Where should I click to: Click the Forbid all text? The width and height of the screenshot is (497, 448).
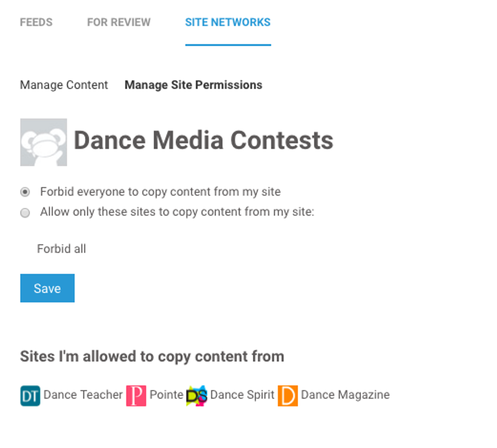[x=61, y=249]
